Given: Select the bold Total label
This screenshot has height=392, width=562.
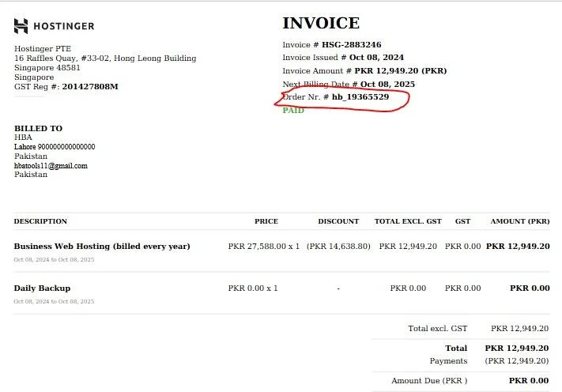Looking at the screenshot, I should coord(456,349).
